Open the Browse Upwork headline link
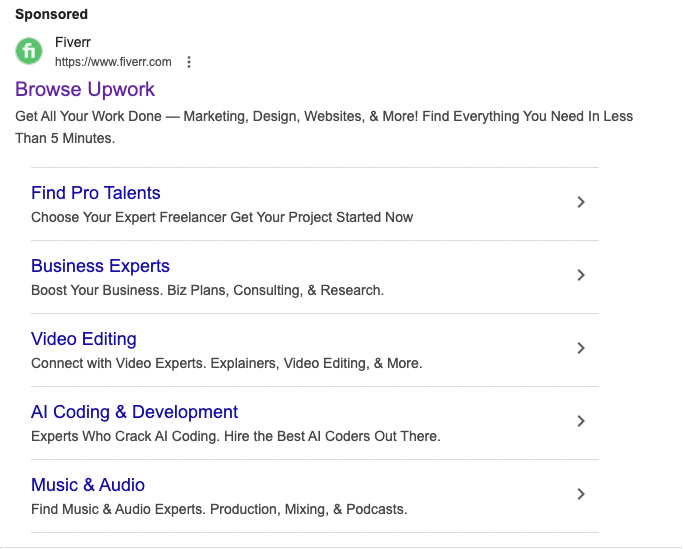684x549 pixels. (x=85, y=89)
